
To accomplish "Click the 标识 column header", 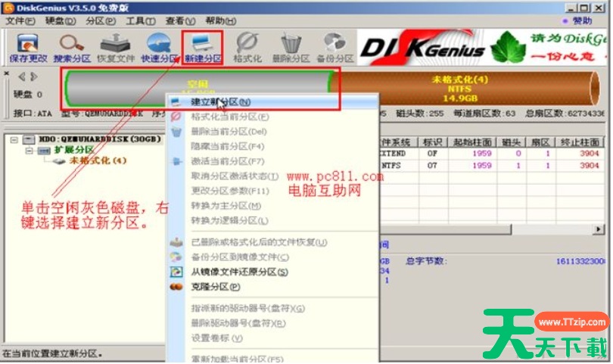I will click(x=432, y=142).
